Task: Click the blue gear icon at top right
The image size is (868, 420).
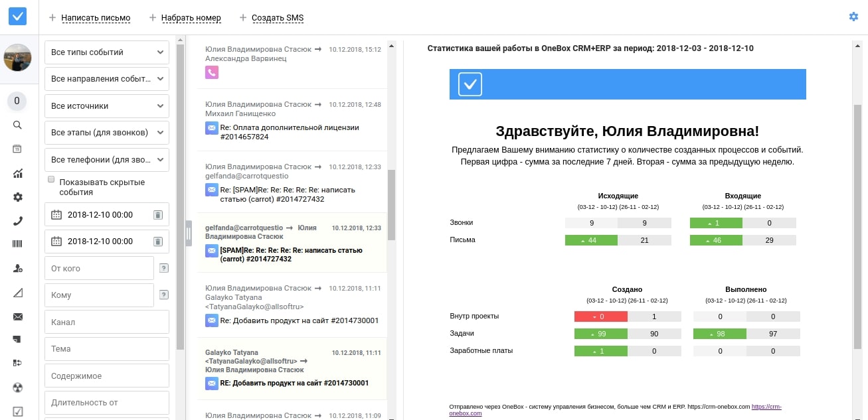Action: pos(853,17)
